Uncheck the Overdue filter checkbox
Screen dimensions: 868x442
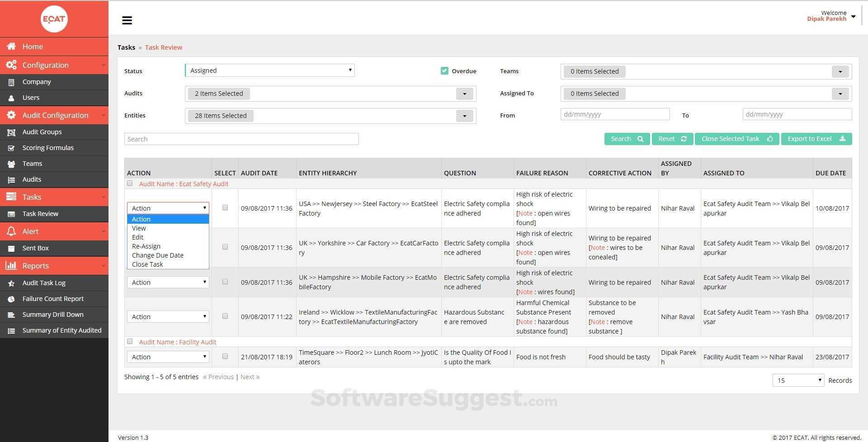[x=444, y=71]
